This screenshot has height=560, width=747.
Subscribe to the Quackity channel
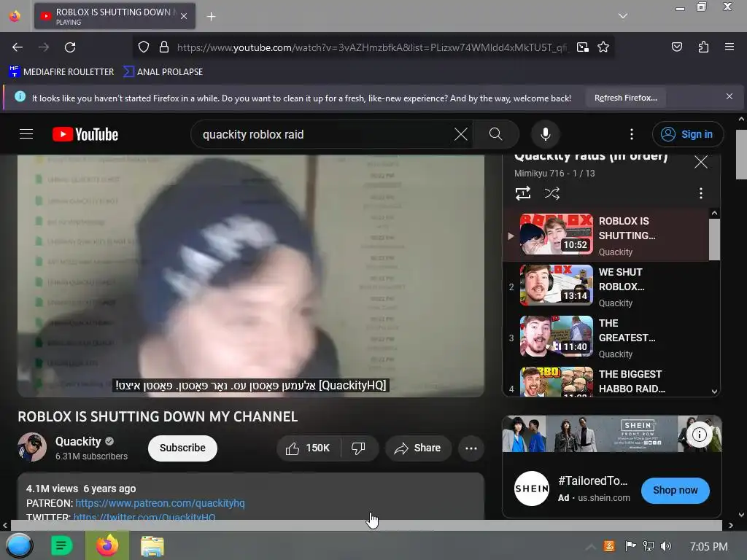tap(182, 448)
